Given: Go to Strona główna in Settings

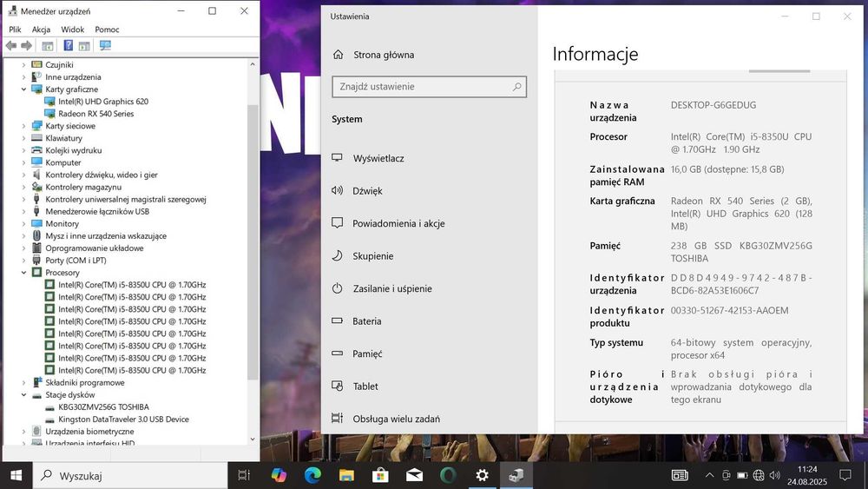Looking at the screenshot, I should (383, 55).
